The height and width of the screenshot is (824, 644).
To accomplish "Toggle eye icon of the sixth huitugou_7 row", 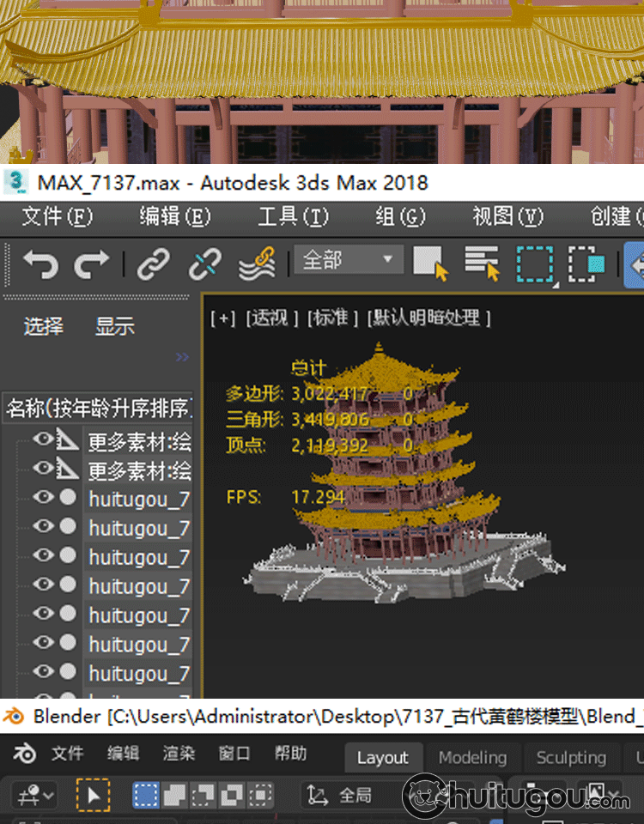I will click(x=43, y=642).
